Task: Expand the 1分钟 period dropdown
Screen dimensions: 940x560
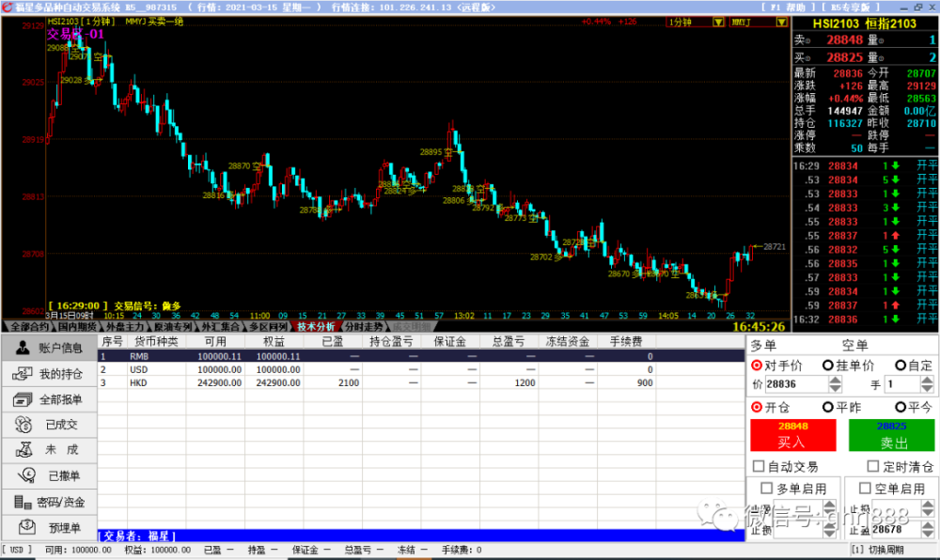Action: click(718, 23)
